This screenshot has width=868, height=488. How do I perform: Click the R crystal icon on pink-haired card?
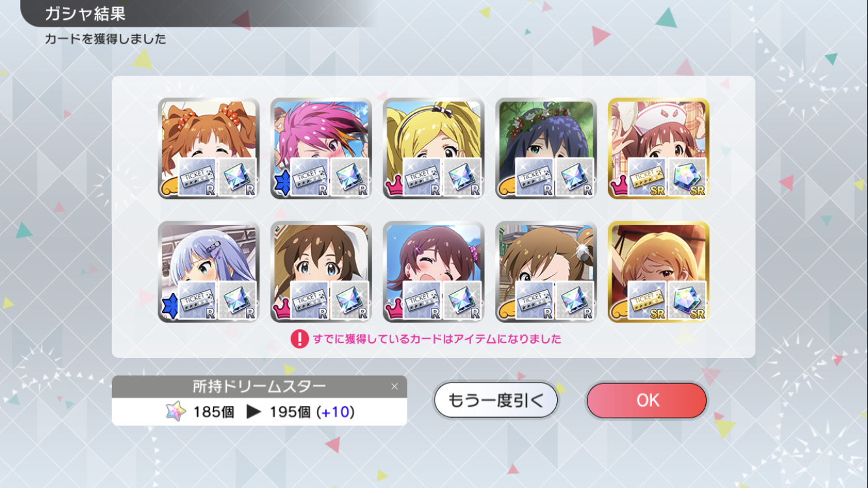coord(350,178)
